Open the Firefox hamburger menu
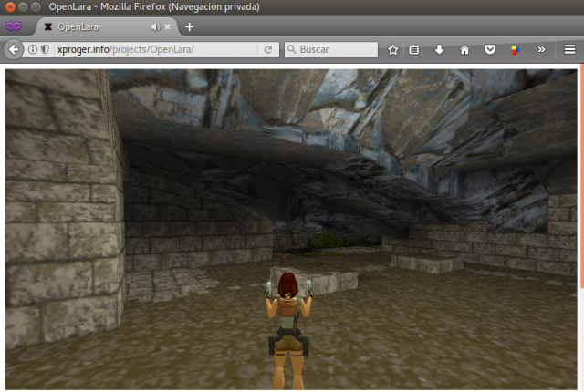 (x=569, y=49)
